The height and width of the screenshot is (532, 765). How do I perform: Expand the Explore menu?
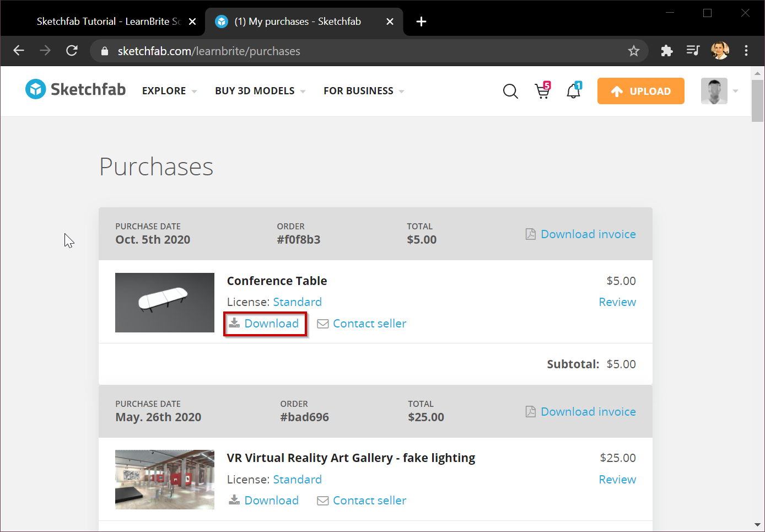[x=169, y=91]
